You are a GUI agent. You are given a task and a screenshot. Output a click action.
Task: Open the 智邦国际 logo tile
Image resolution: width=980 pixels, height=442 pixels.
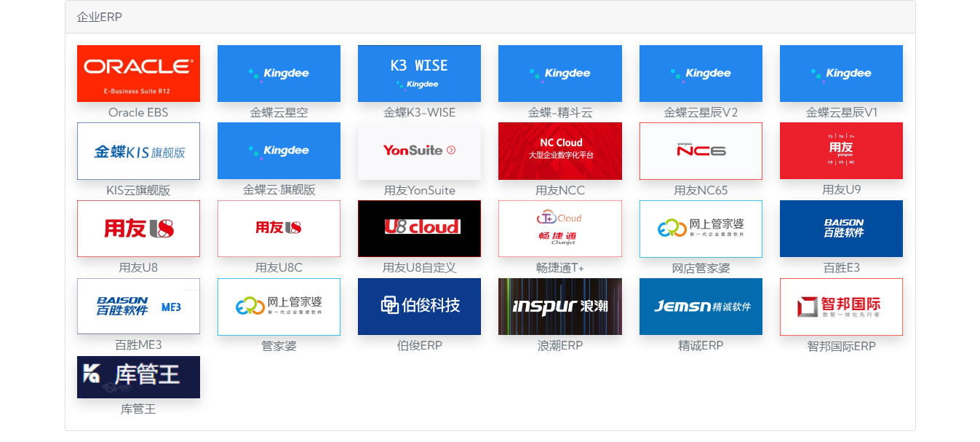click(x=841, y=307)
